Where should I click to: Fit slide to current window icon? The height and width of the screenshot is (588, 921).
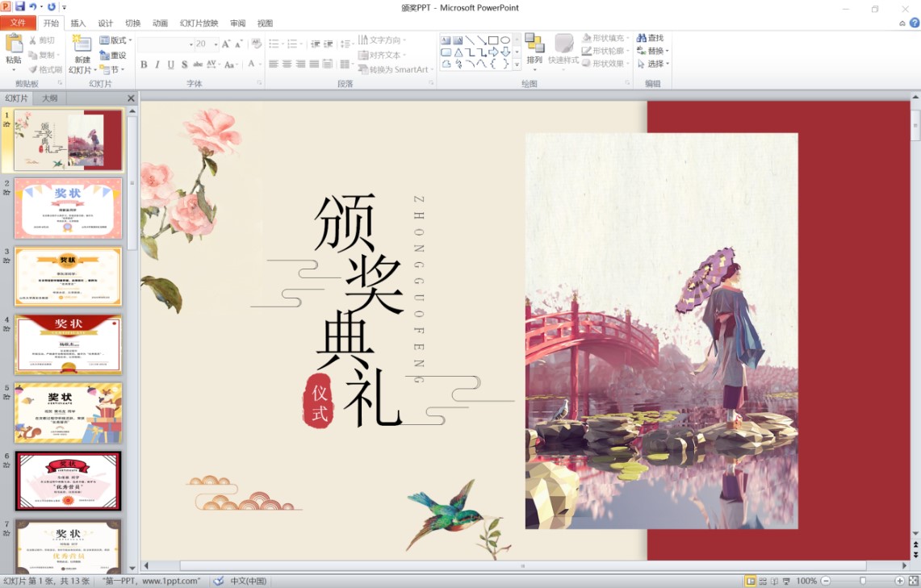[x=914, y=581]
